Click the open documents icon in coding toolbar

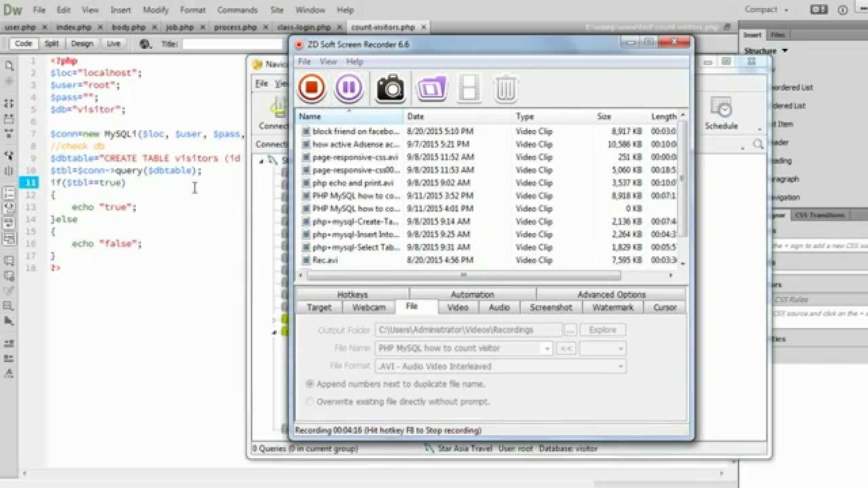pyautogui.click(x=9, y=66)
